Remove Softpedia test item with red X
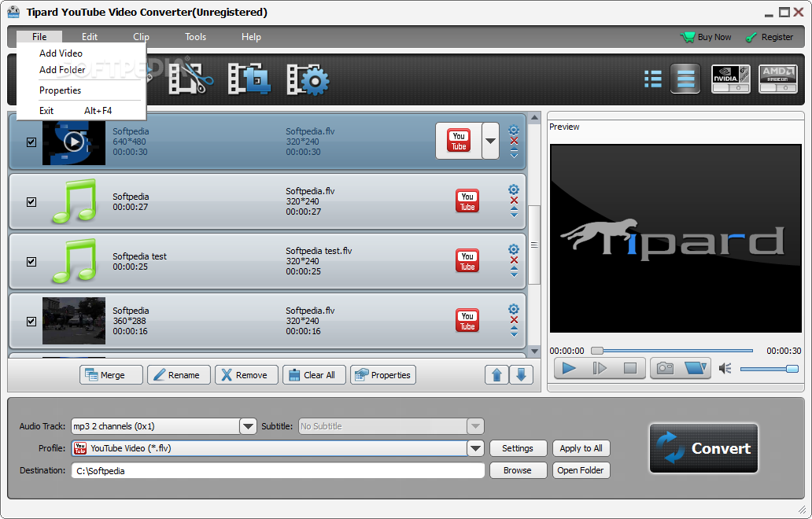This screenshot has height=519, width=812. (514, 260)
